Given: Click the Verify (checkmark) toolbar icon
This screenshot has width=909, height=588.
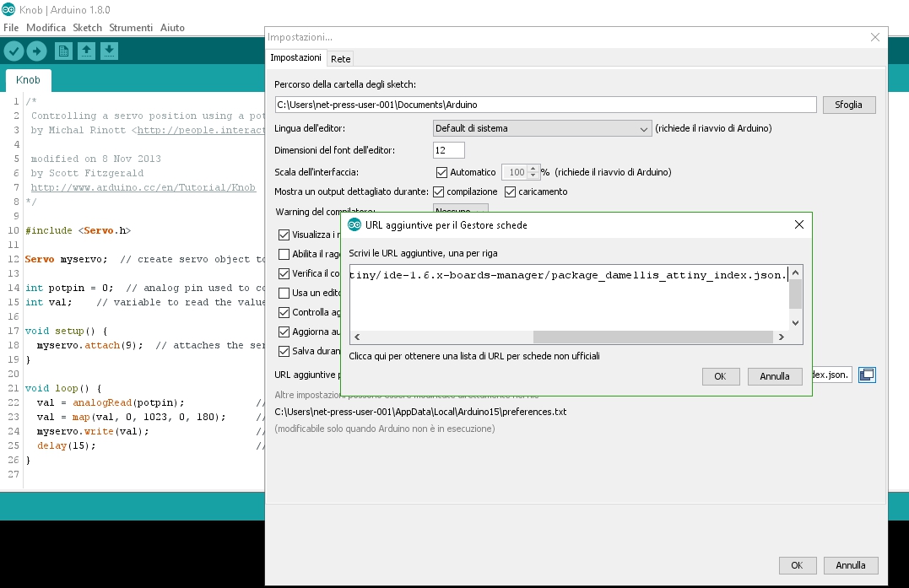Looking at the screenshot, I should click(14, 51).
